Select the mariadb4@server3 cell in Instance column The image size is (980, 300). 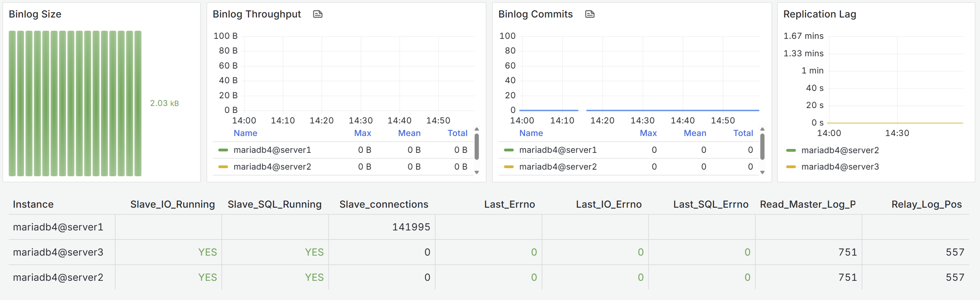click(58, 252)
